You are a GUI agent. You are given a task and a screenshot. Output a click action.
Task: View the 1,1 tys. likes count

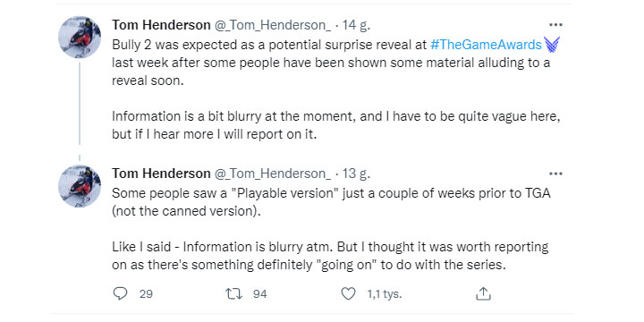point(384,294)
